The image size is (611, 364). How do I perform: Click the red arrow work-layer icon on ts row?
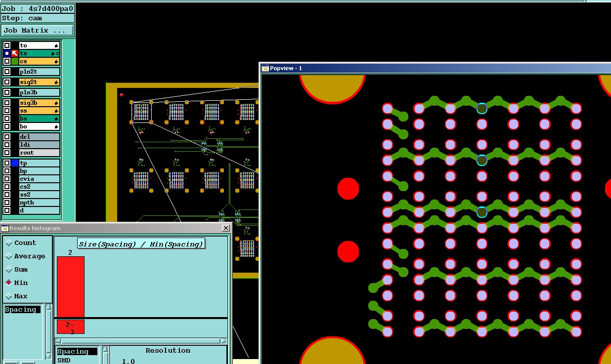tap(15, 53)
